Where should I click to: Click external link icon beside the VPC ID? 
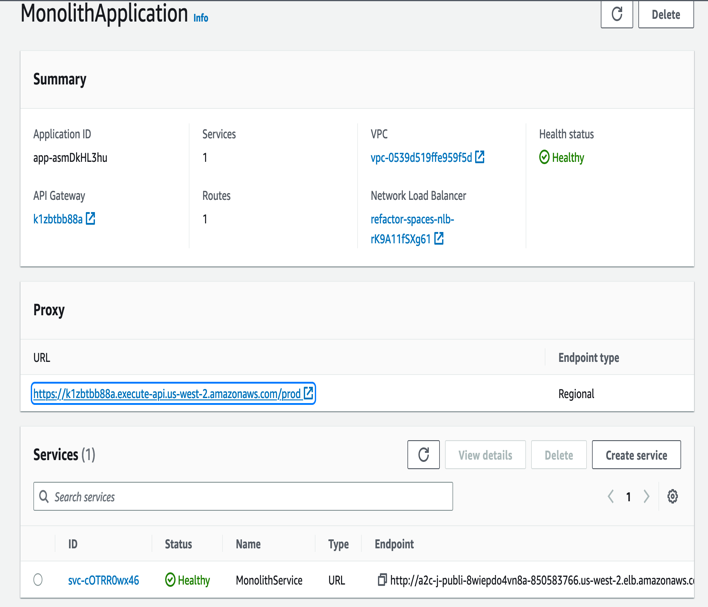(x=480, y=157)
